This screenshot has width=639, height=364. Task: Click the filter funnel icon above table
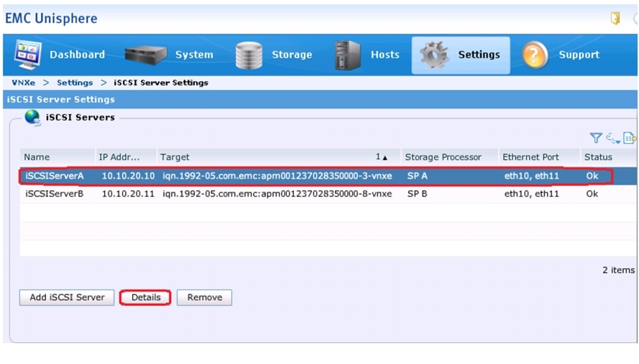coord(596,138)
